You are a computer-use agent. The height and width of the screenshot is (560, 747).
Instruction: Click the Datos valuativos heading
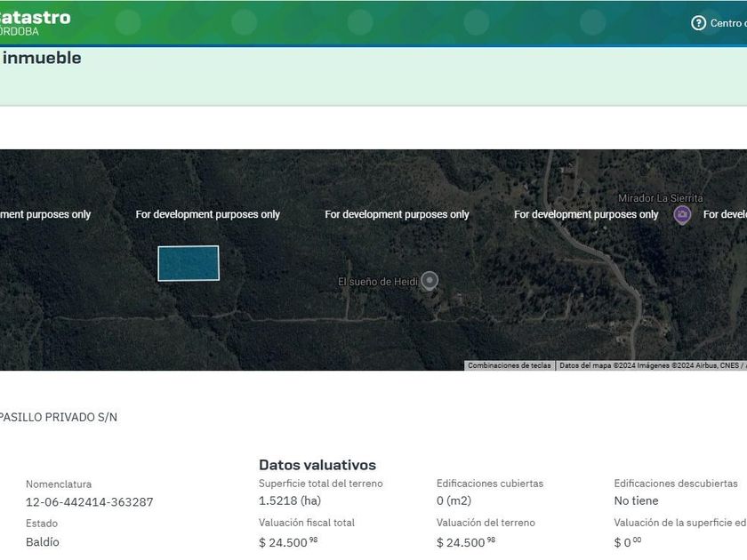click(317, 465)
